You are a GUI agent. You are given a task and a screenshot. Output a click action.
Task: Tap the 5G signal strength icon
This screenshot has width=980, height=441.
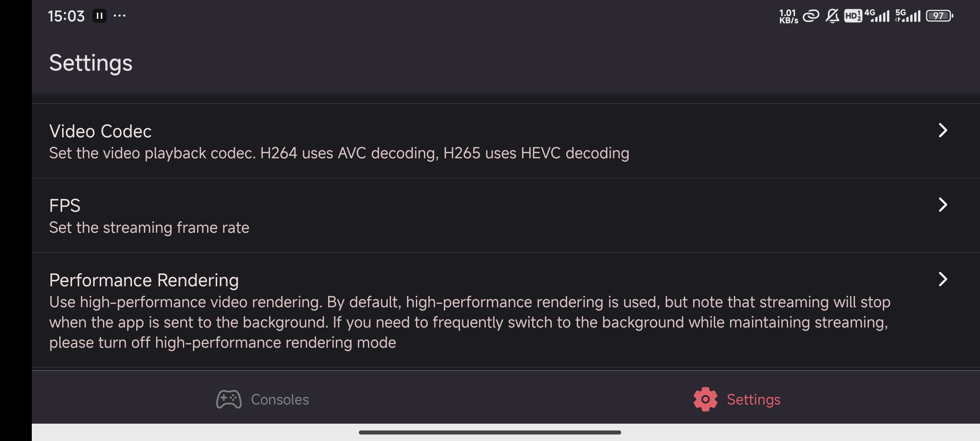[x=907, y=16]
